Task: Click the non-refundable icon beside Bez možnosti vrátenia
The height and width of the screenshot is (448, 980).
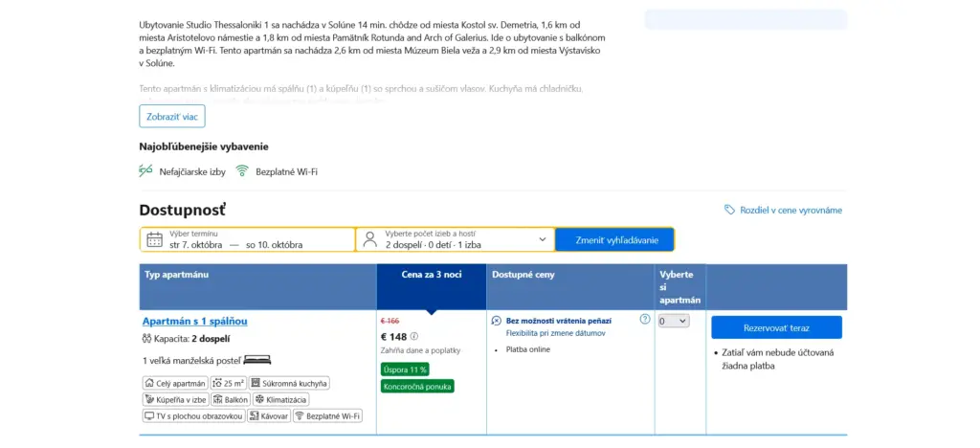Action: coord(497,321)
